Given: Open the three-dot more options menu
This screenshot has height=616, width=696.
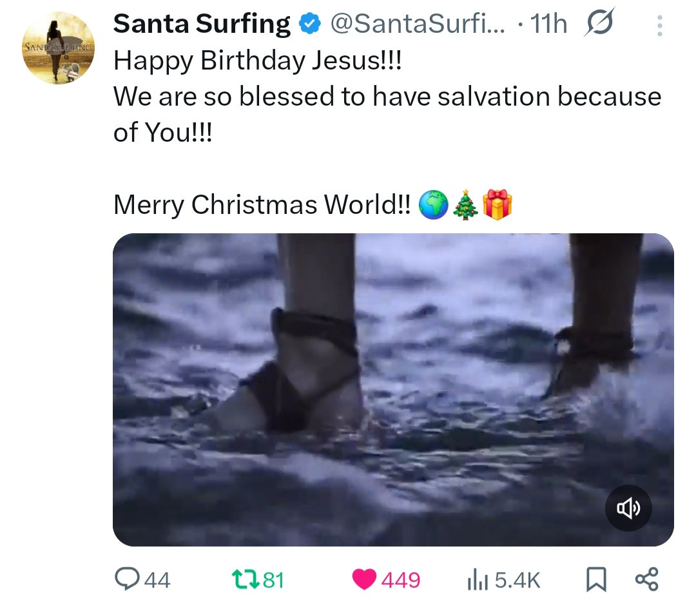Looking at the screenshot, I should click(659, 25).
